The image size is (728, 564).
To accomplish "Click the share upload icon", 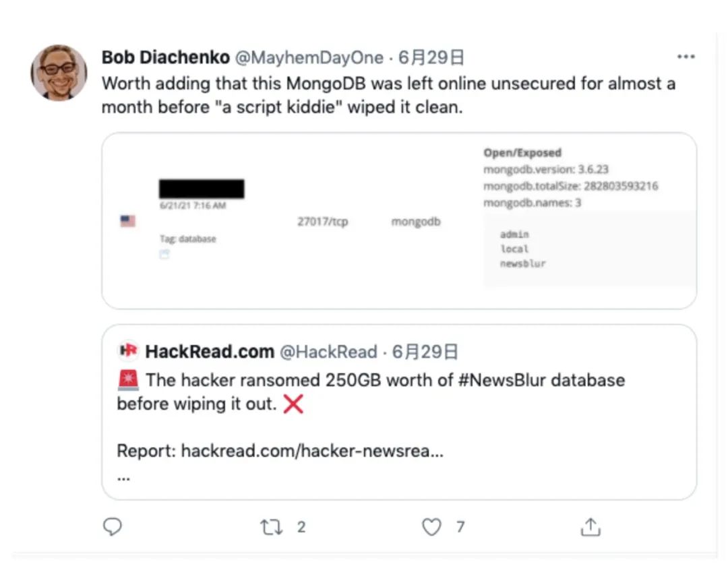I will (590, 527).
